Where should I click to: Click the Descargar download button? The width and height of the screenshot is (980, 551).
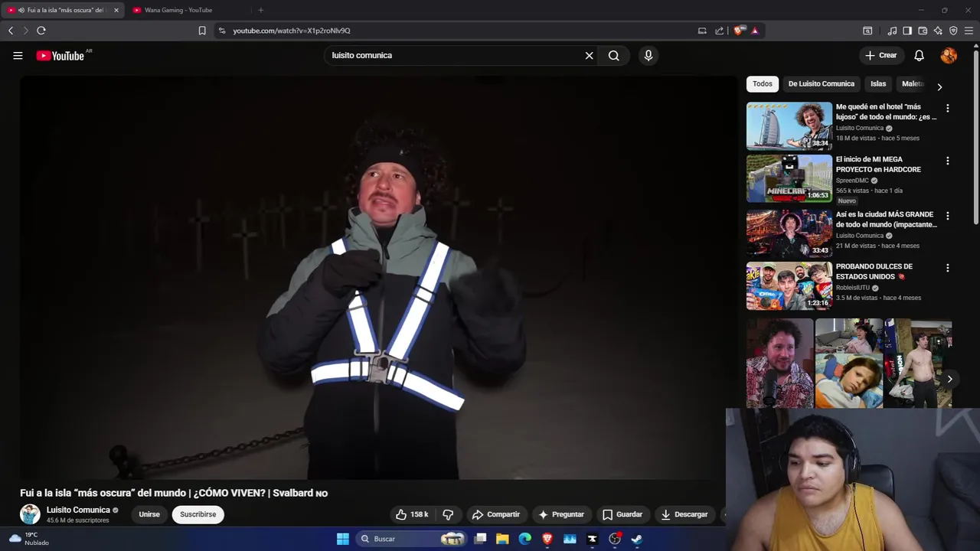pyautogui.click(x=684, y=514)
